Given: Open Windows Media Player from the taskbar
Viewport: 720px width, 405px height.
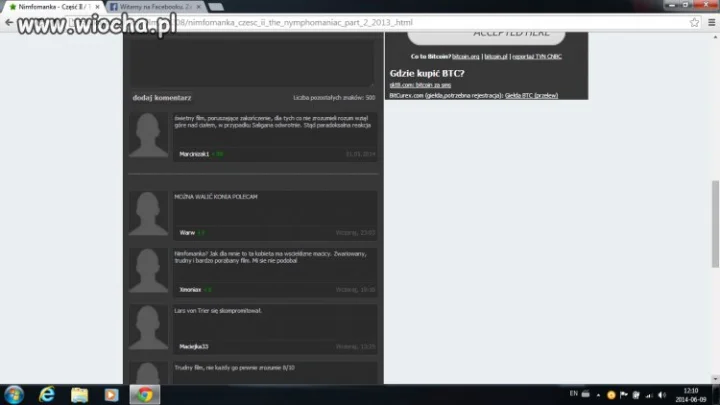Looking at the screenshot, I should click(111, 395).
